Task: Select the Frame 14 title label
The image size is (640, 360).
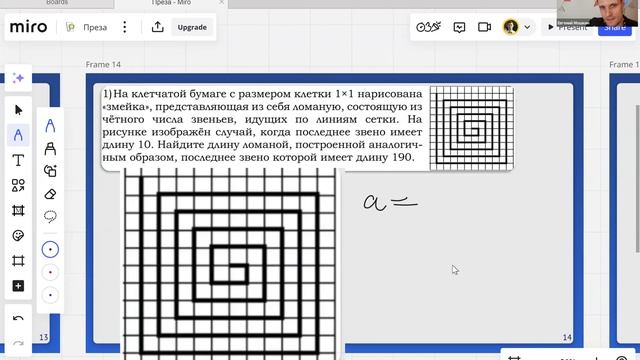Action: click(103, 64)
